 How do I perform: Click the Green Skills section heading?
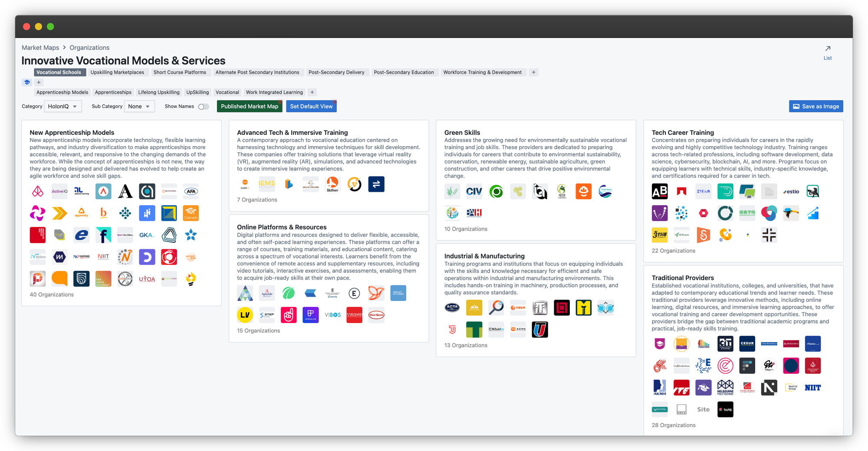462,133
